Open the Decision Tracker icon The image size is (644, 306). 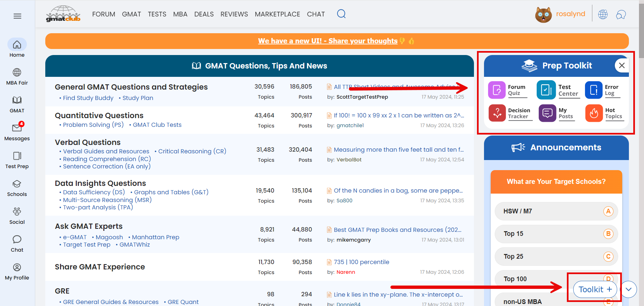497,113
